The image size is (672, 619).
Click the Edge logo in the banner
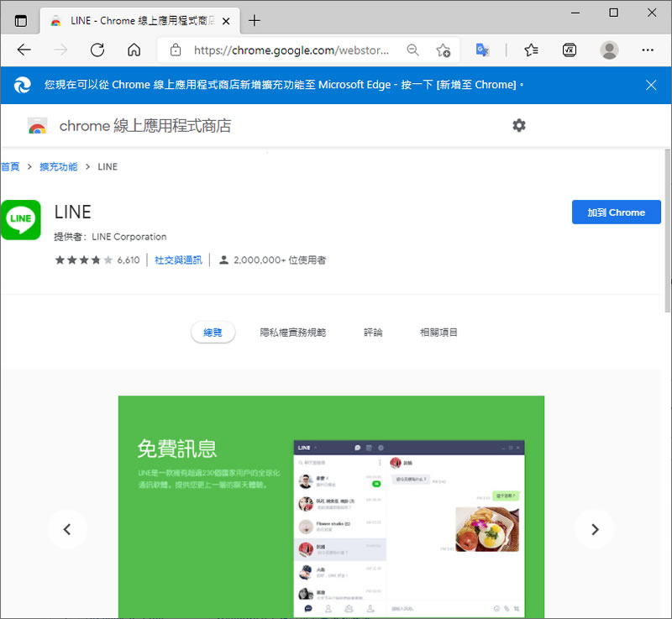click(x=22, y=85)
